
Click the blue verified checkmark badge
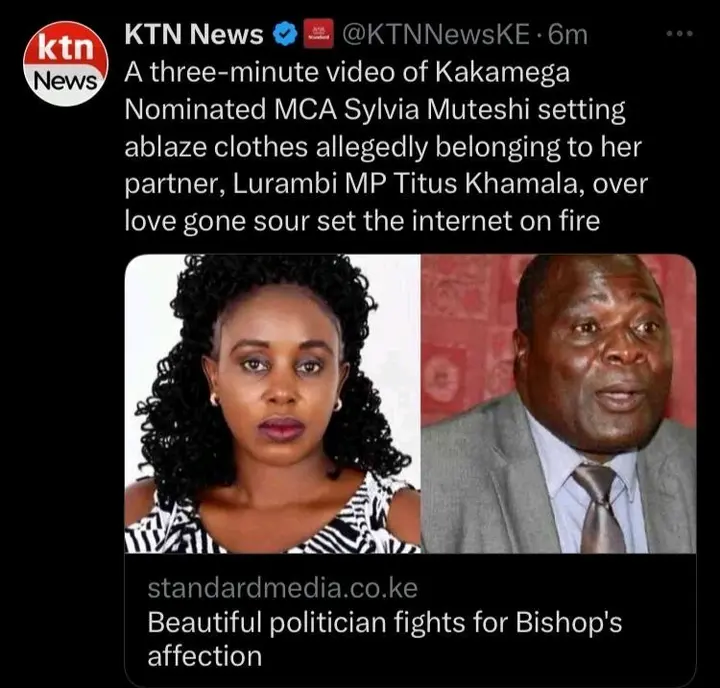tap(285, 35)
